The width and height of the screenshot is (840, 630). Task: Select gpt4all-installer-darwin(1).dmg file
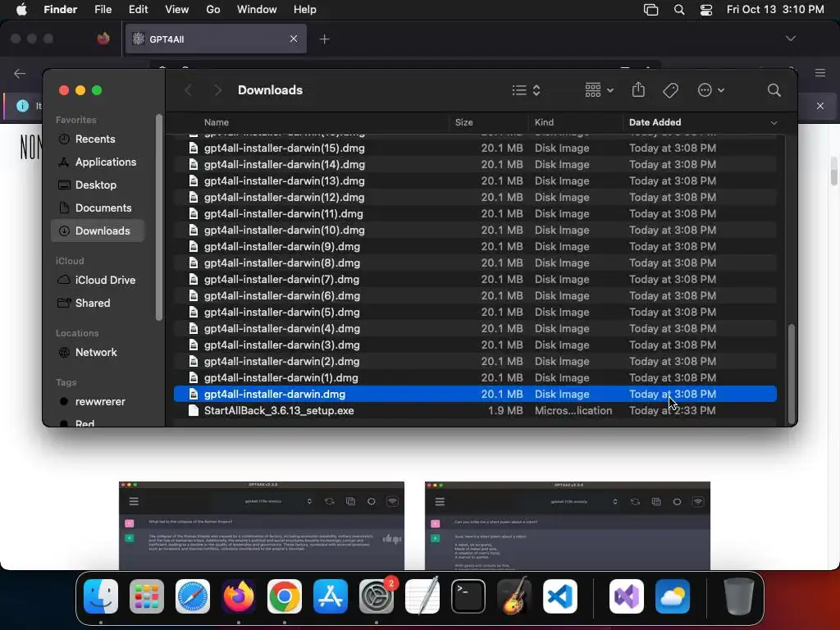(475, 378)
